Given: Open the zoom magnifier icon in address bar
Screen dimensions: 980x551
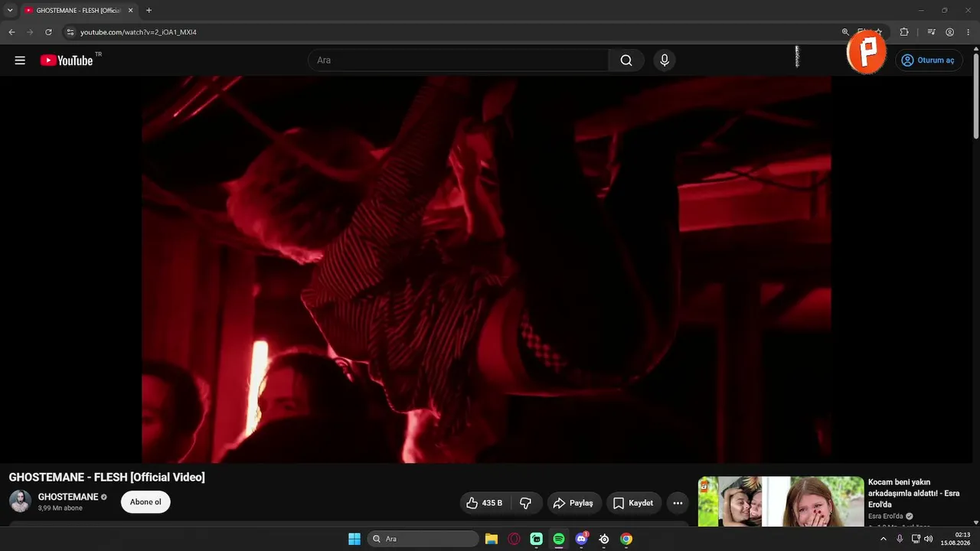Looking at the screenshot, I should tap(845, 32).
